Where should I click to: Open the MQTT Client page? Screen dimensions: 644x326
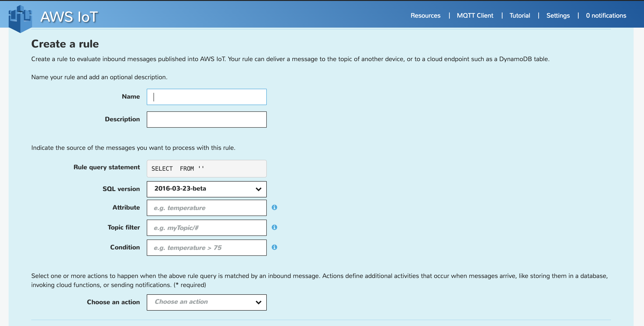click(475, 15)
